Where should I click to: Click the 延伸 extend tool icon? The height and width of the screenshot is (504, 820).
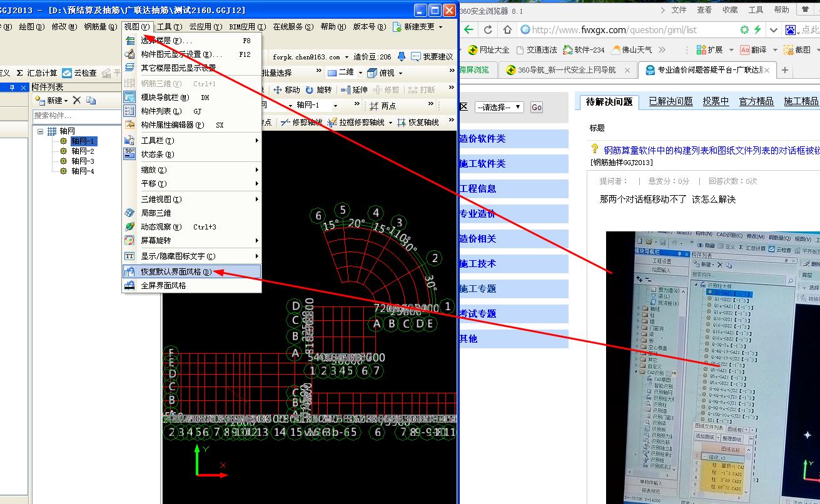[x=345, y=90]
